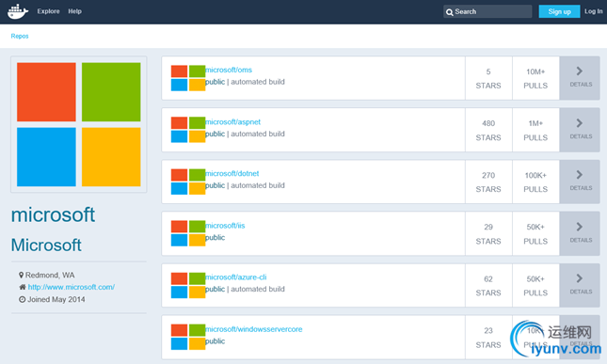
Task: Click the 29 STARS count on microsoft/iis
Action: coord(488,234)
